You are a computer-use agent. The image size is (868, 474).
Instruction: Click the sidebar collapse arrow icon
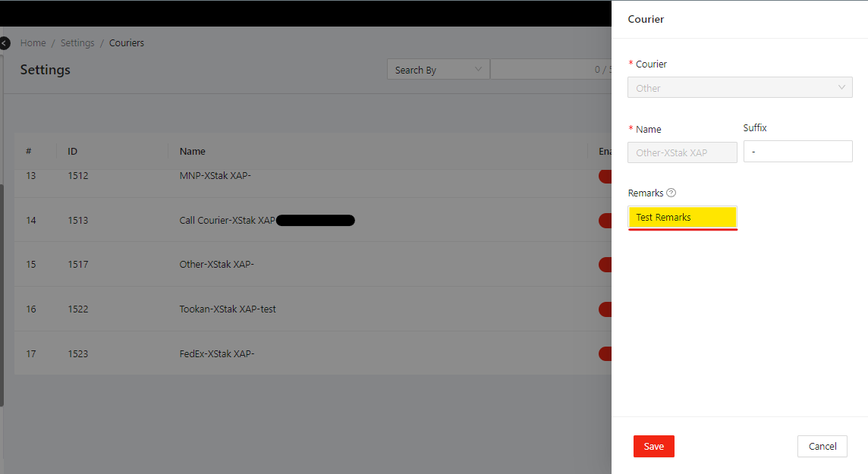click(5, 43)
